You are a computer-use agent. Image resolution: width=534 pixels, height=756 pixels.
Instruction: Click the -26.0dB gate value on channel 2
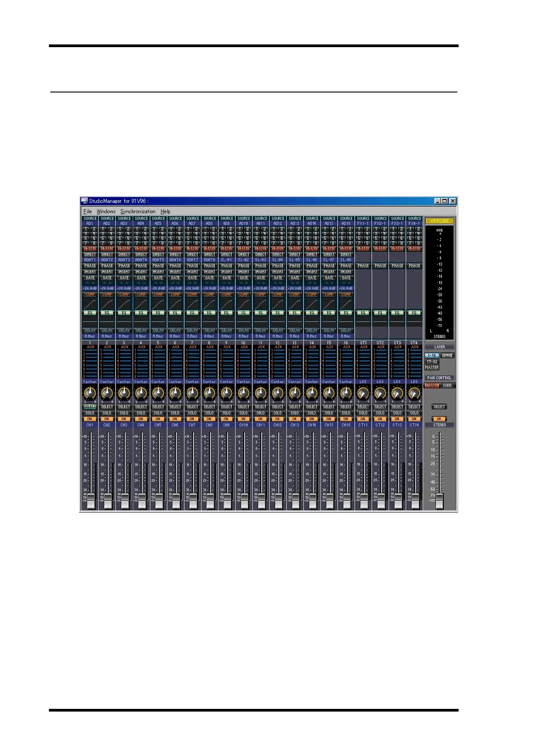click(x=107, y=289)
